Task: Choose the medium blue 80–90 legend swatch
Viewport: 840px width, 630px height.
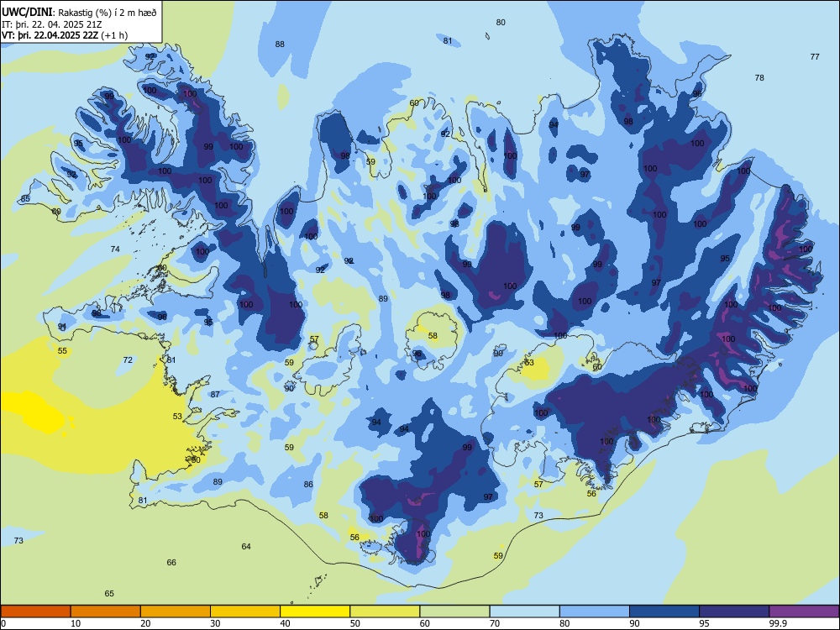Action: tap(594, 612)
